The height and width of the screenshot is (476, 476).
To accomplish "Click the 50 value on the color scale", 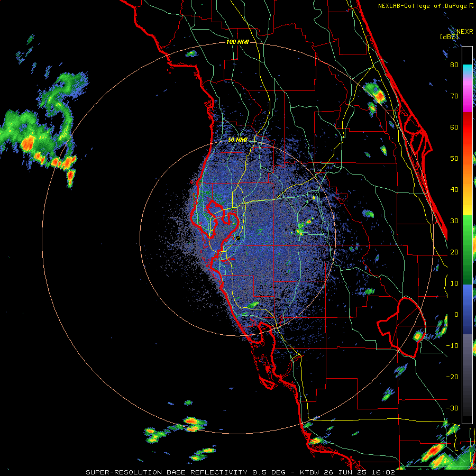I will [454, 159].
